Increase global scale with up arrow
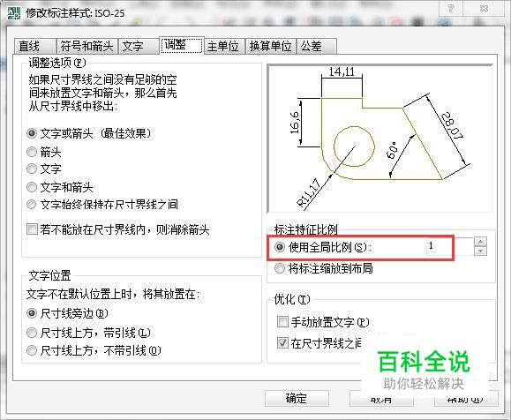 tap(480, 242)
